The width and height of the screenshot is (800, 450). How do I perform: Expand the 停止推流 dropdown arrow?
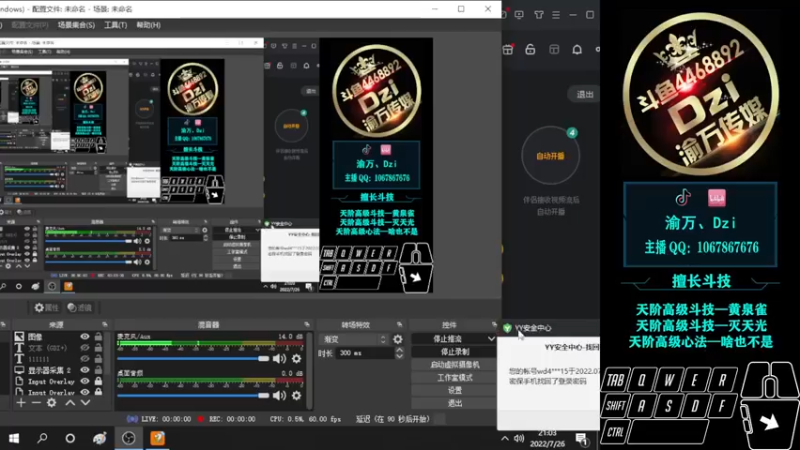pyautogui.click(x=491, y=339)
